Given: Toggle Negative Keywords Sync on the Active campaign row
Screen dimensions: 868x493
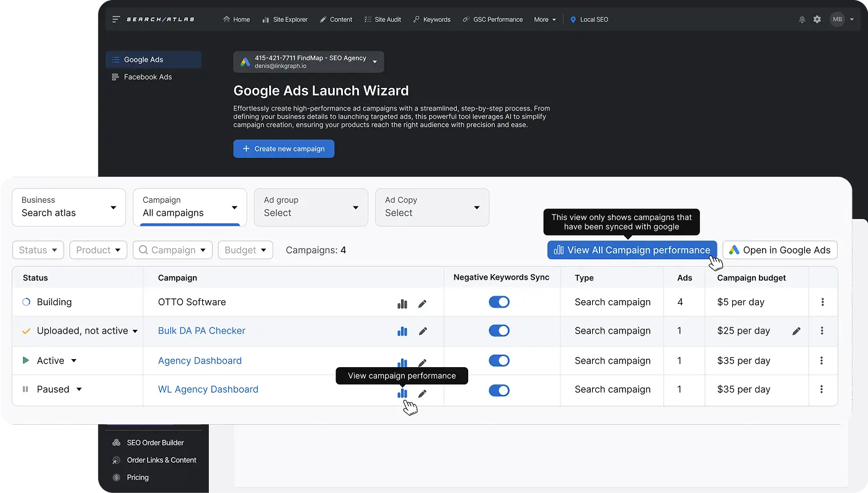Looking at the screenshot, I should coord(499,360).
